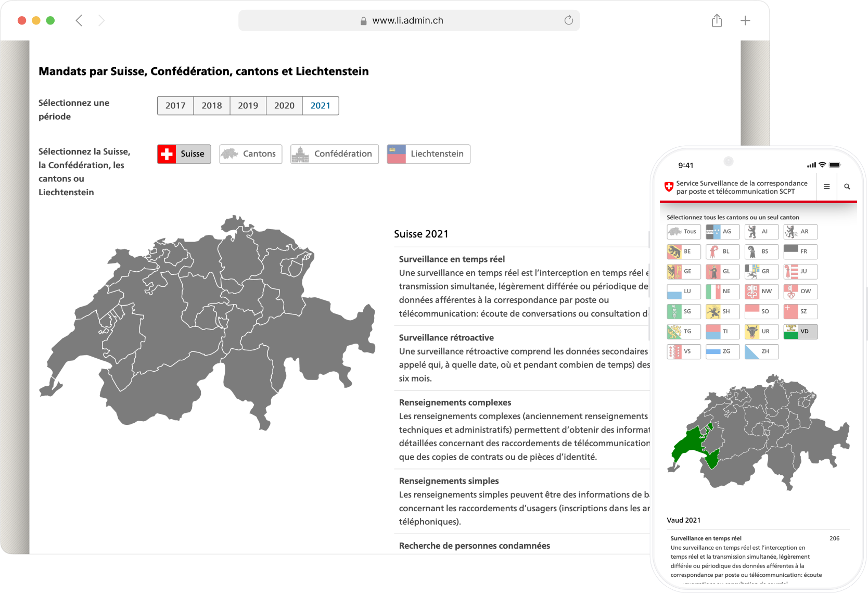Viewport: 868px width, 593px height.
Task: Click 'Surveillance rétroactive' heading
Action: pyautogui.click(x=446, y=338)
